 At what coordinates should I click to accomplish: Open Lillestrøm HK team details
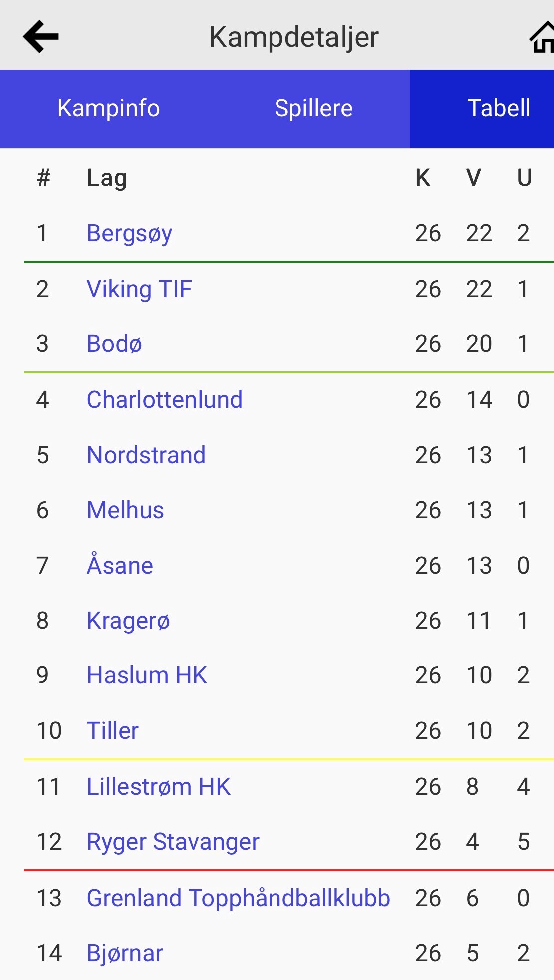tap(158, 787)
